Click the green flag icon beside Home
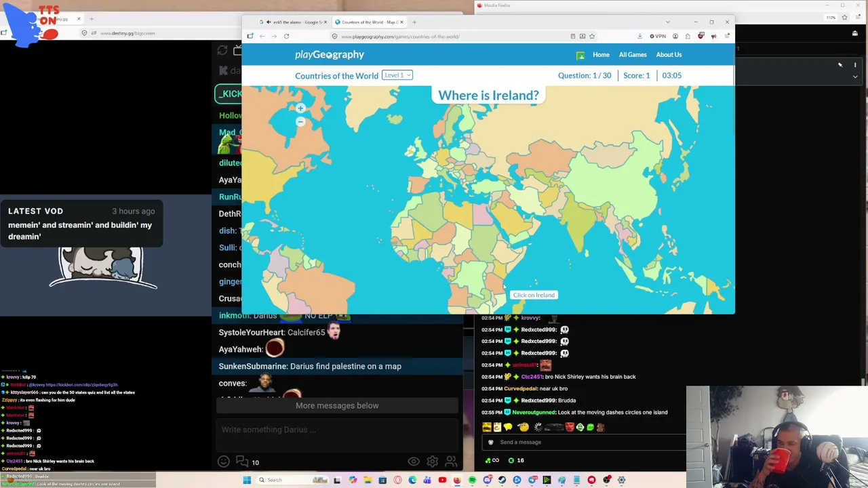868x488 pixels. pyautogui.click(x=580, y=56)
